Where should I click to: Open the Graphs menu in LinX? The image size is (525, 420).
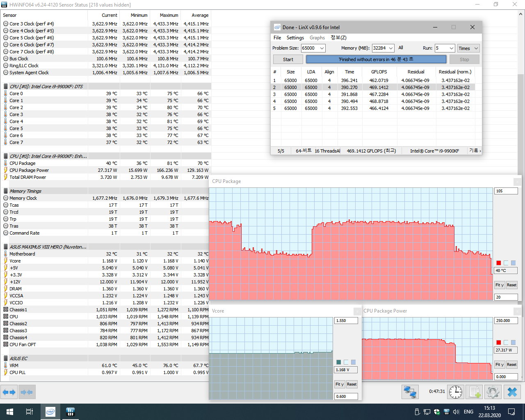point(317,38)
